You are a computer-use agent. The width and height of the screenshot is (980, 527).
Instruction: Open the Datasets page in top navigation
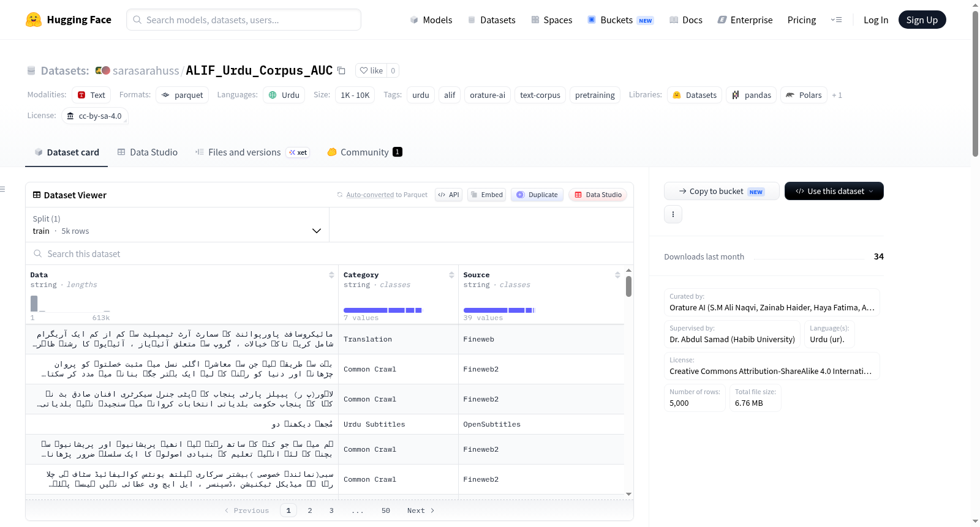[491, 20]
